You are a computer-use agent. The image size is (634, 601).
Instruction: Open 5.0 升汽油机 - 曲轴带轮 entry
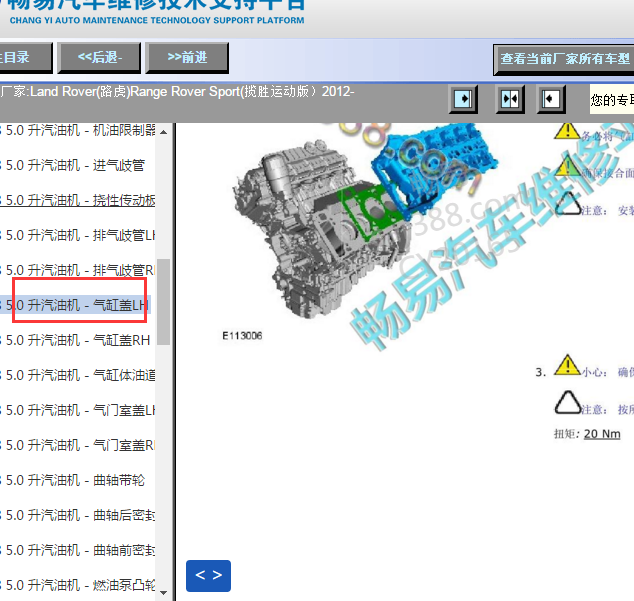[73, 480]
